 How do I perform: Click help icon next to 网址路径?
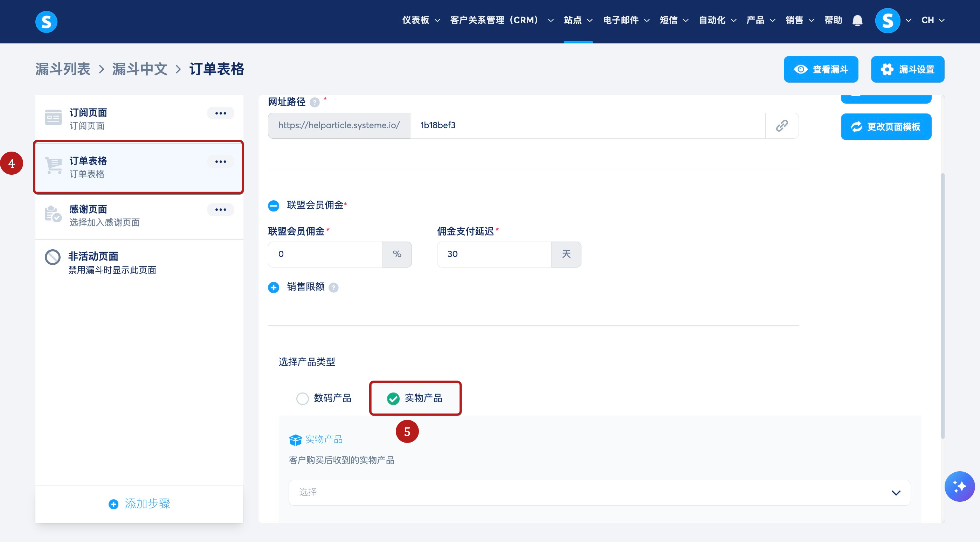(315, 102)
